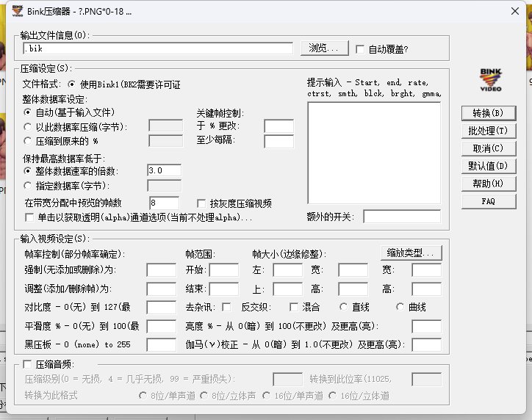Click the audio 压缩级别 field

point(288,380)
